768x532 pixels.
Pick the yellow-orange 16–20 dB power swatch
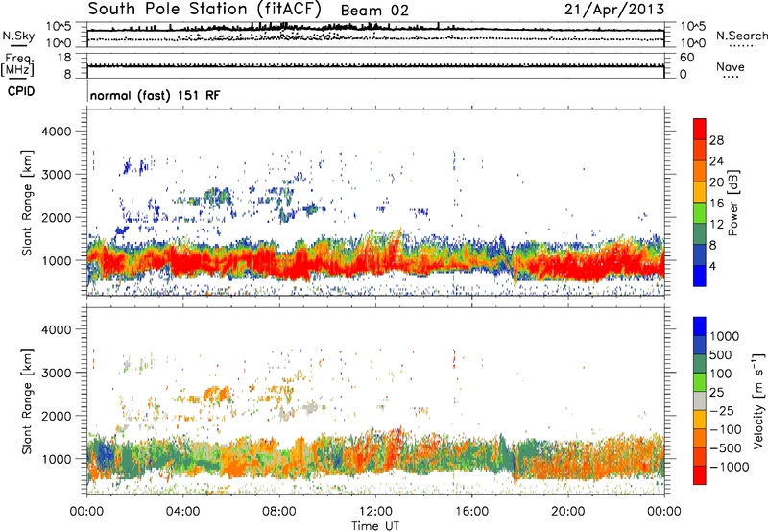(x=700, y=192)
